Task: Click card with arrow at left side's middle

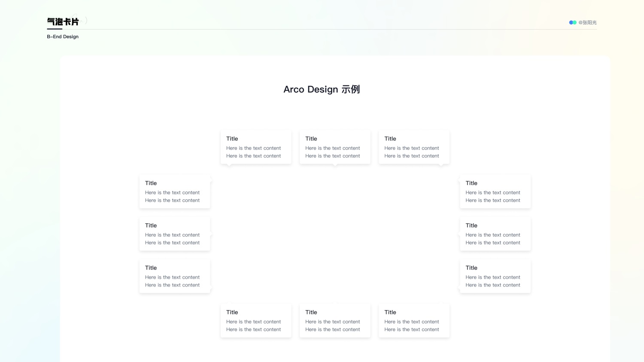Action: 495,234
